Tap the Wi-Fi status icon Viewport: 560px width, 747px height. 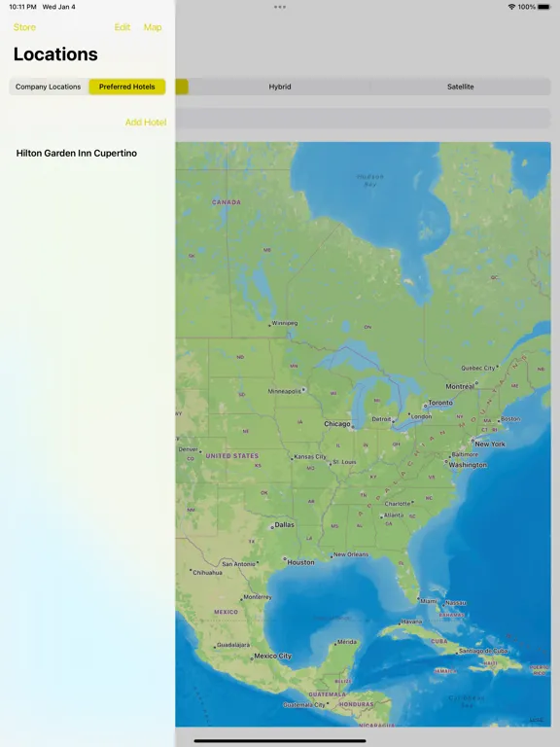pyautogui.click(x=511, y=7)
